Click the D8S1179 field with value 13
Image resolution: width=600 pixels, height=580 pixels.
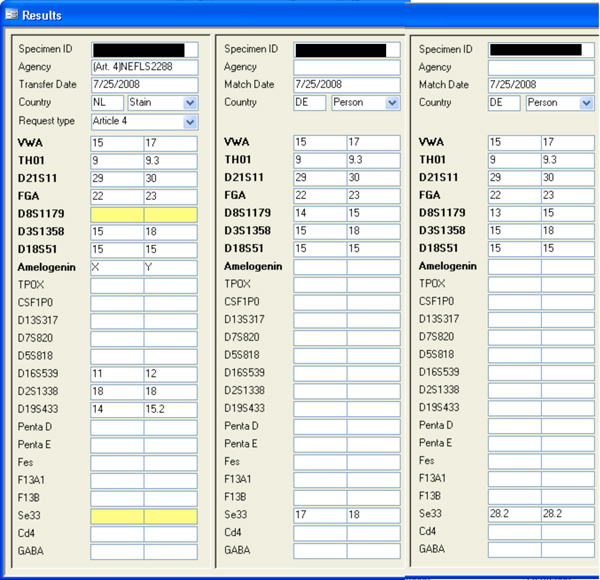point(514,214)
